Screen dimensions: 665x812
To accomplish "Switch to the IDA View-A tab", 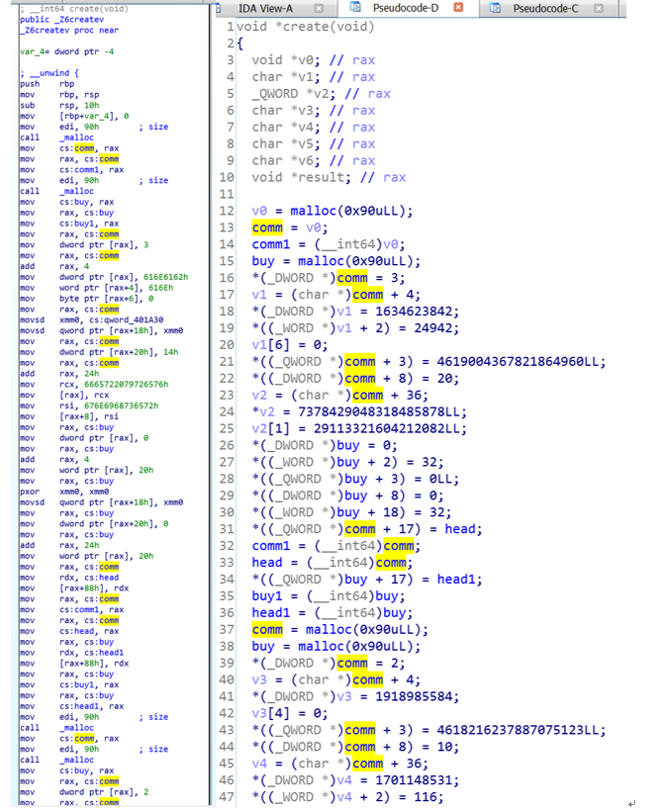I will 265,9.
